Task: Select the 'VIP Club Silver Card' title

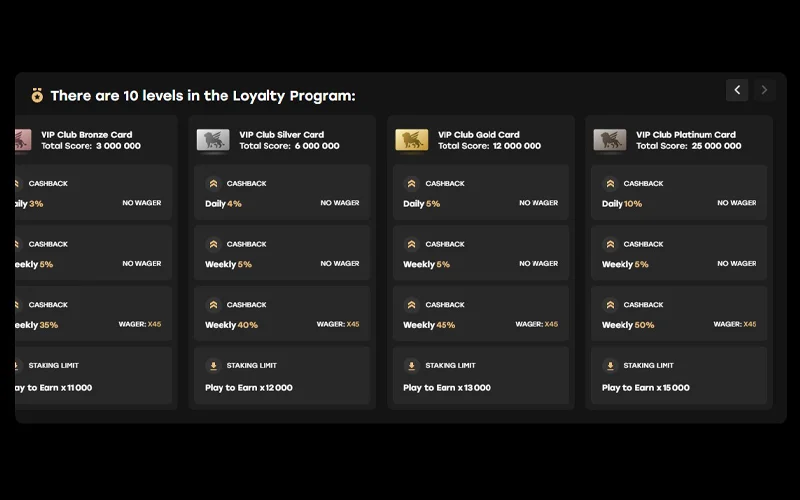Action: [282, 135]
